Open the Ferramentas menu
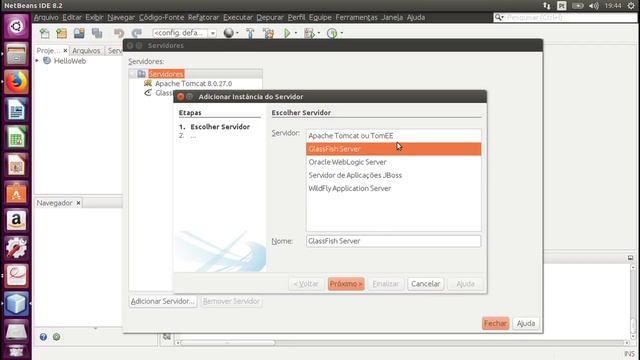 (x=357, y=18)
